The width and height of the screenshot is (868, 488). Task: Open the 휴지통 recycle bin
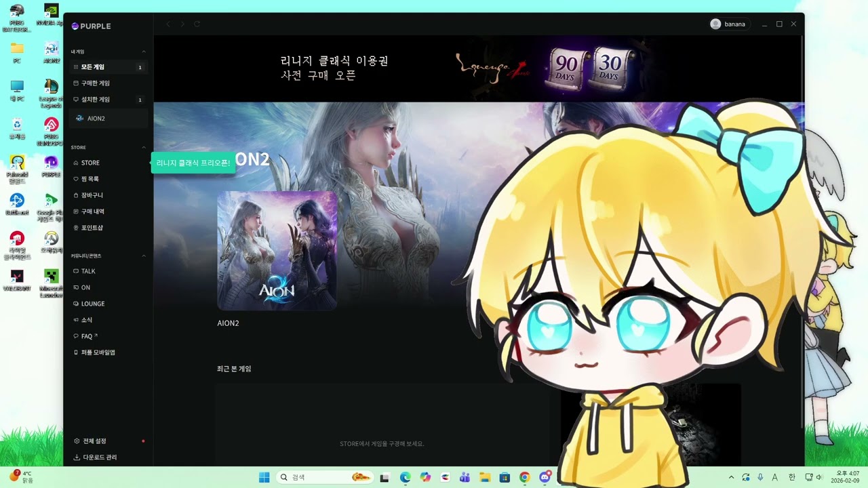pyautogui.click(x=17, y=129)
